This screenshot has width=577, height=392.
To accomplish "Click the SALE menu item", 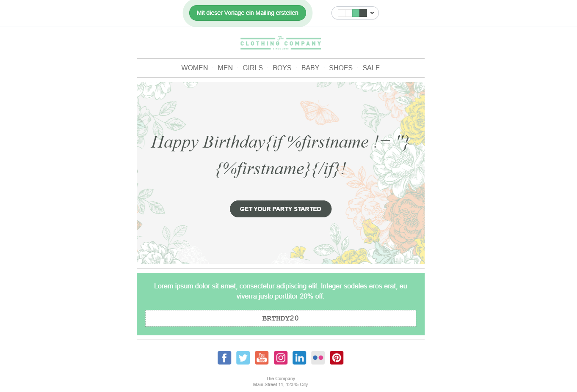I will pyautogui.click(x=371, y=68).
